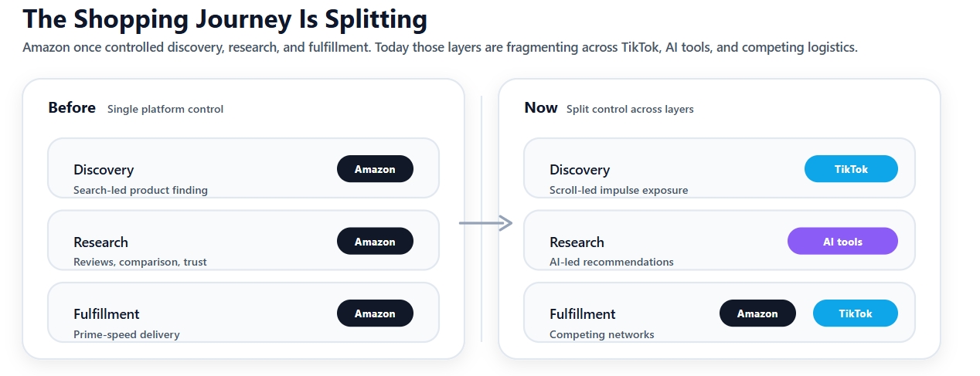This screenshot has width=980, height=376.
Task: Click the arrow between Before and Now panels
Action: tap(485, 224)
